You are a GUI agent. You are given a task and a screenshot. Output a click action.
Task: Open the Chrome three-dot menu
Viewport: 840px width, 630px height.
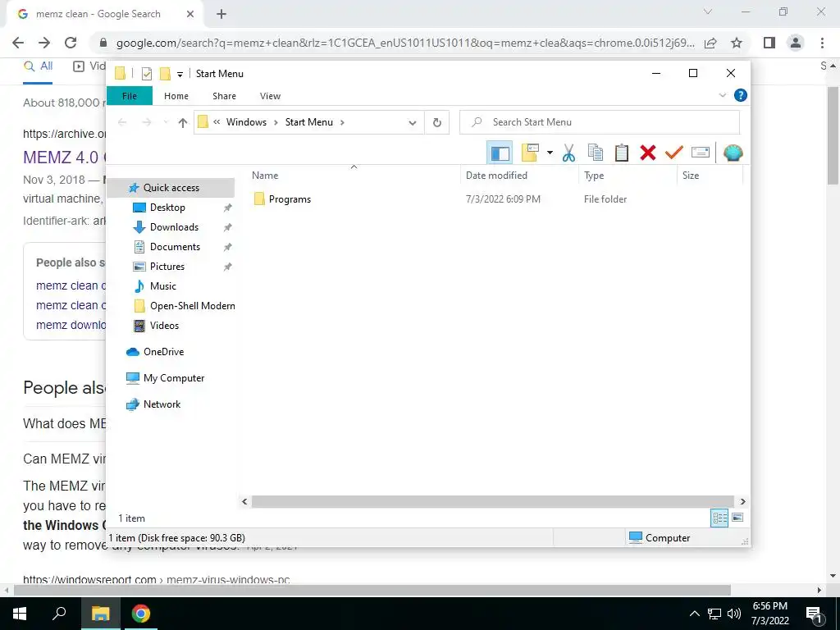822,43
